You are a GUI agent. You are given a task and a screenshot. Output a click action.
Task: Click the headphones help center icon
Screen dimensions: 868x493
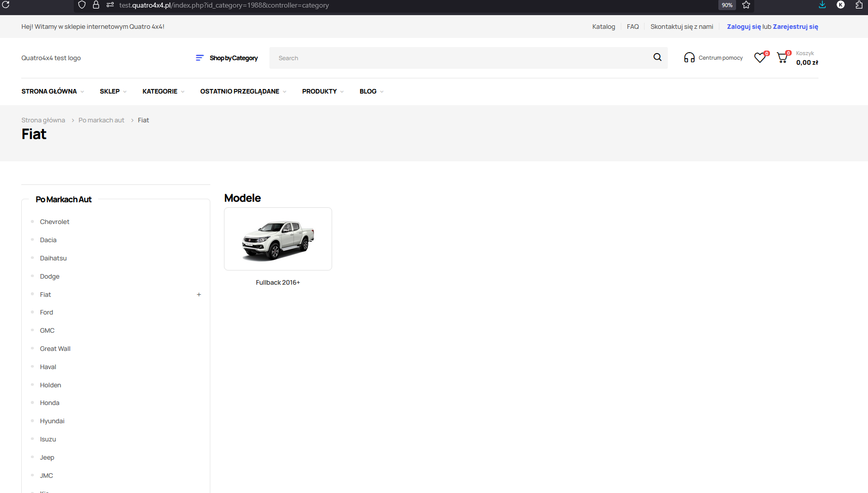point(689,58)
